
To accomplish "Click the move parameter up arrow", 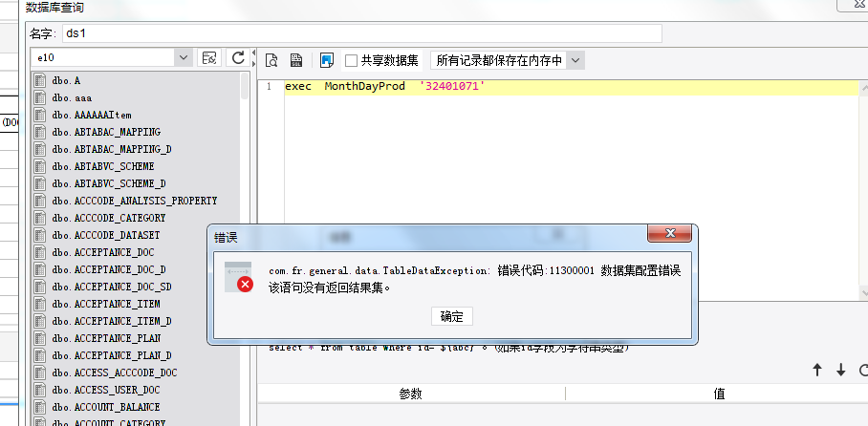I will 817,370.
